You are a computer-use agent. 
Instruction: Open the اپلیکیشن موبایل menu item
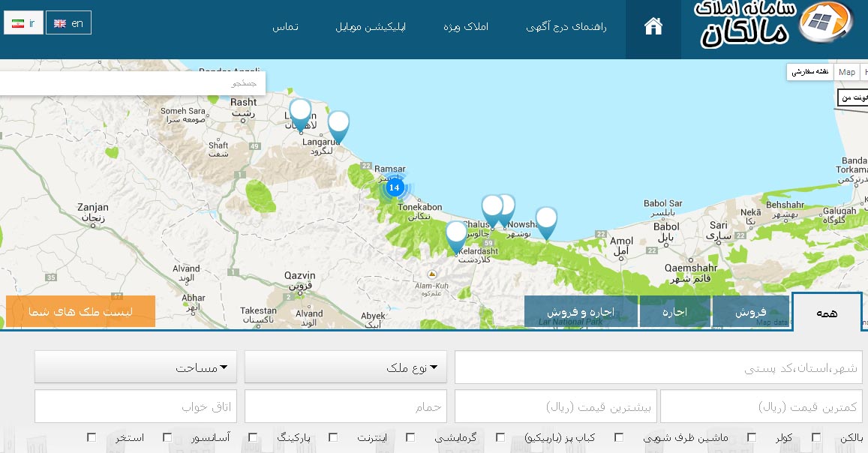coord(371,26)
